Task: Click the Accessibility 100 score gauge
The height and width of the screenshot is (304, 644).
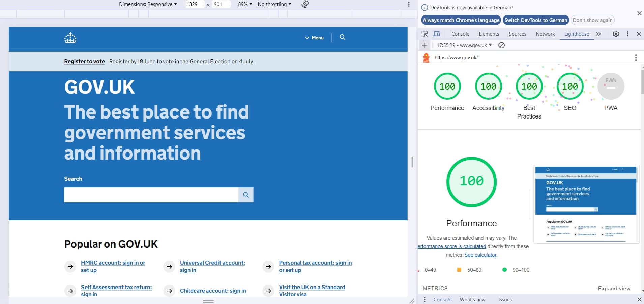Action: click(488, 86)
